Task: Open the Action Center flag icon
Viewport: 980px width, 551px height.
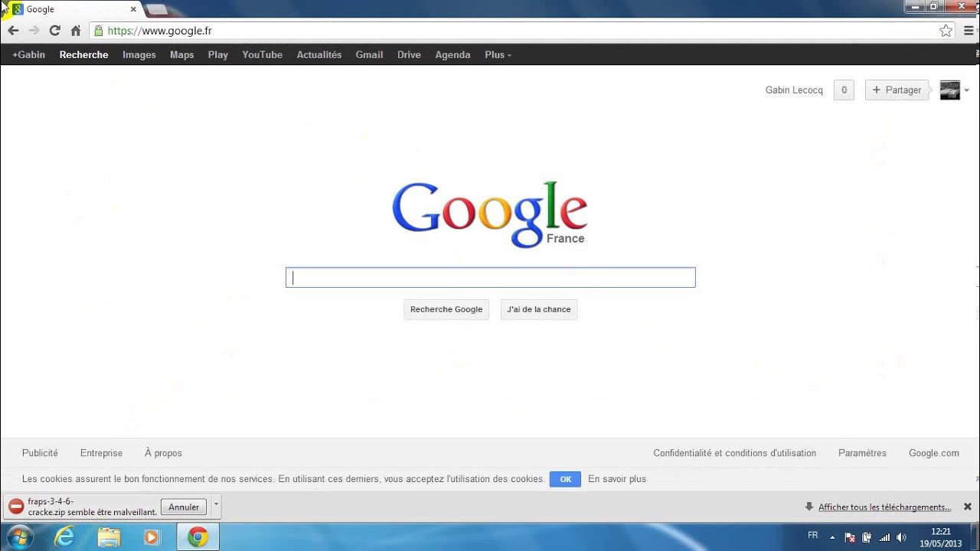Action: (850, 537)
